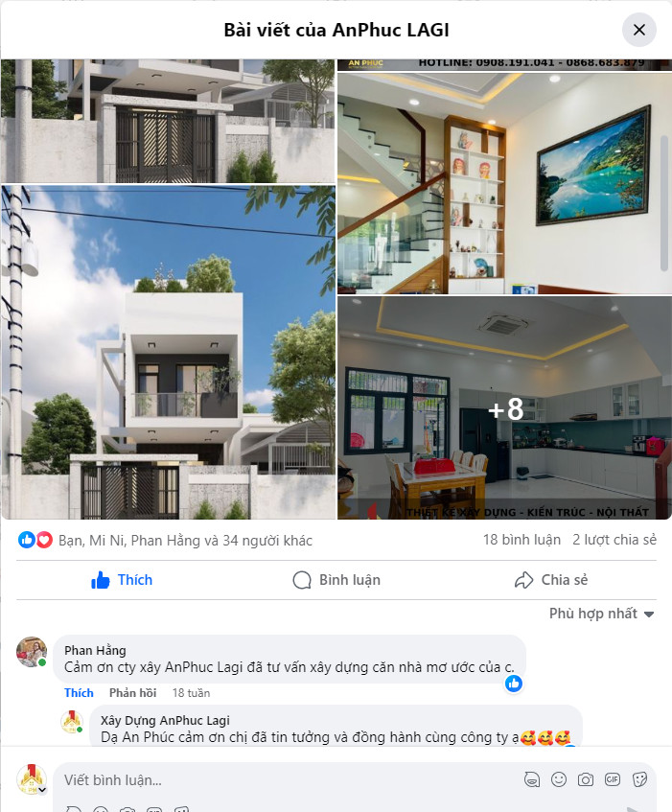Screen dimensions: 672x812
Task: Attach a photo using the camera icon
Action: click(x=586, y=779)
